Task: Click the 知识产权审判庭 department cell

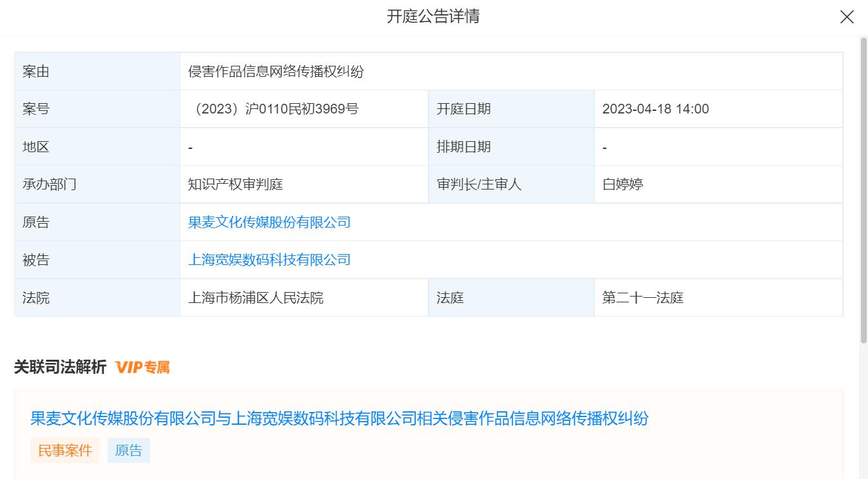Action: 304,184
